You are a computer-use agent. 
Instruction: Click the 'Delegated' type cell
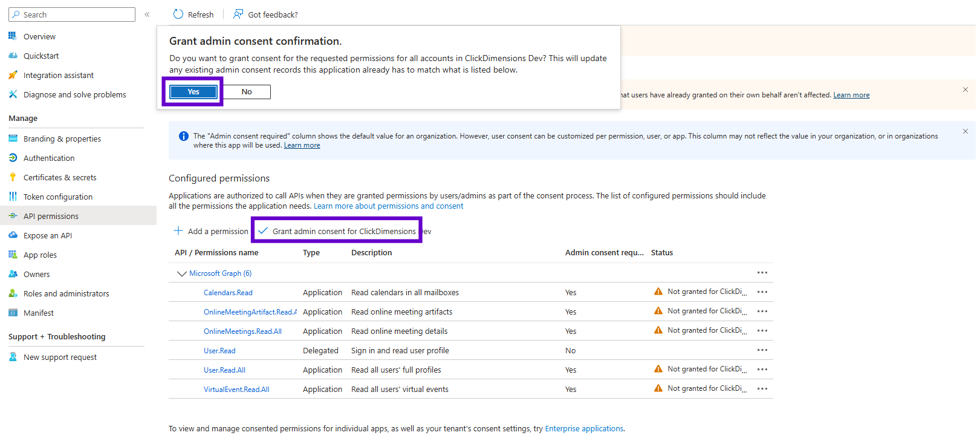(320, 351)
